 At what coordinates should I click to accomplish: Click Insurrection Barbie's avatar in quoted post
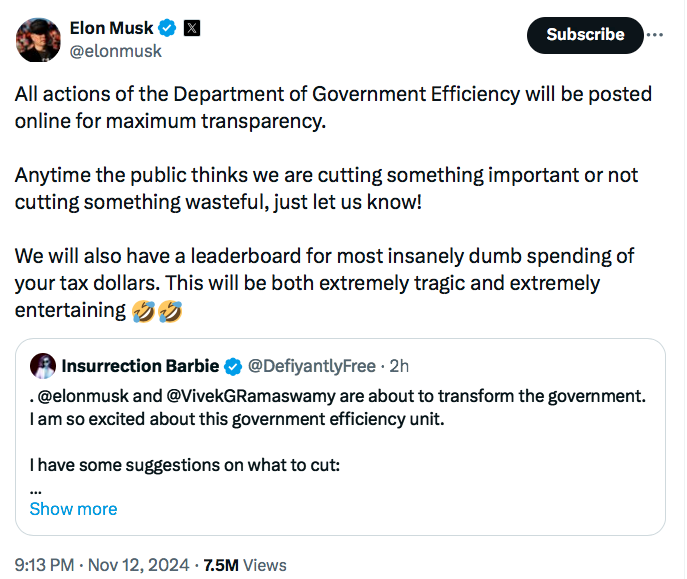point(43,366)
